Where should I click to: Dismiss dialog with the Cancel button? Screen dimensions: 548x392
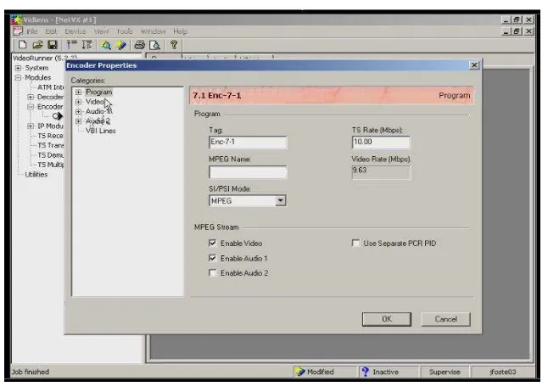445,319
